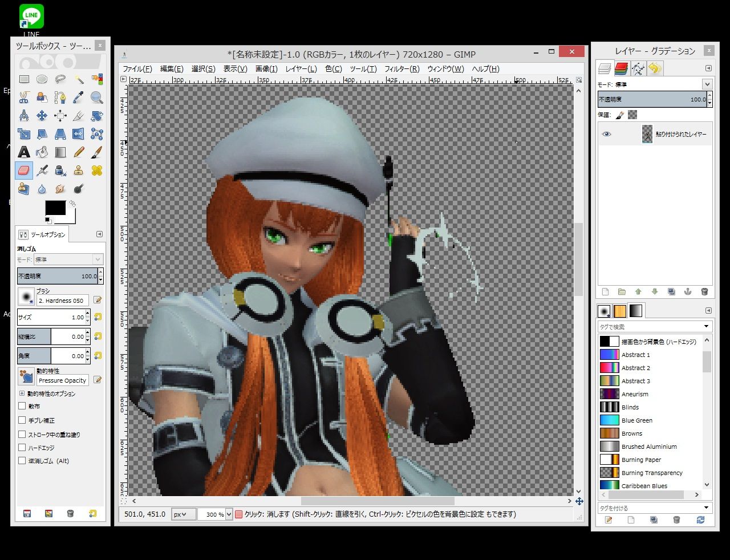Select the Eraser tool
Image resolution: width=730 pixels, height=560 pixels.
pos(24,171)
